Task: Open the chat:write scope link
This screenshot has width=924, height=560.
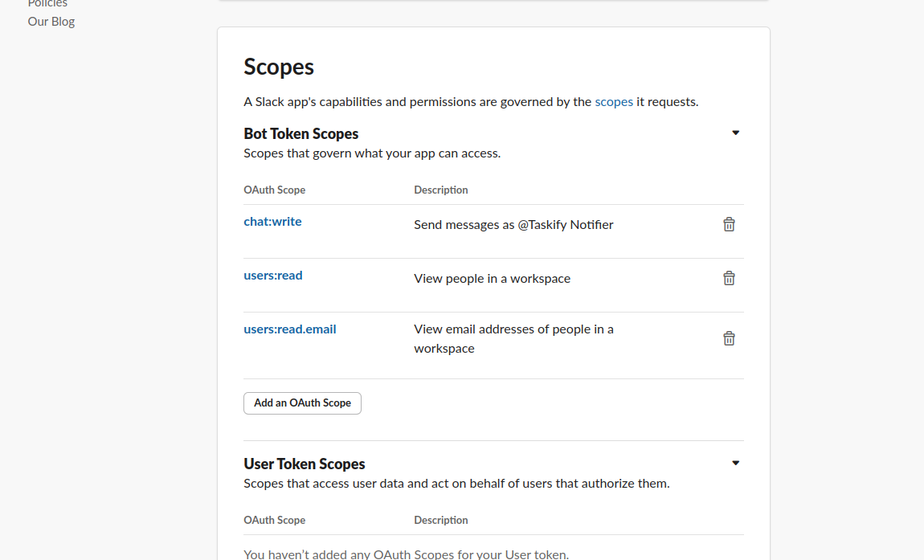Action: [272, 222]
